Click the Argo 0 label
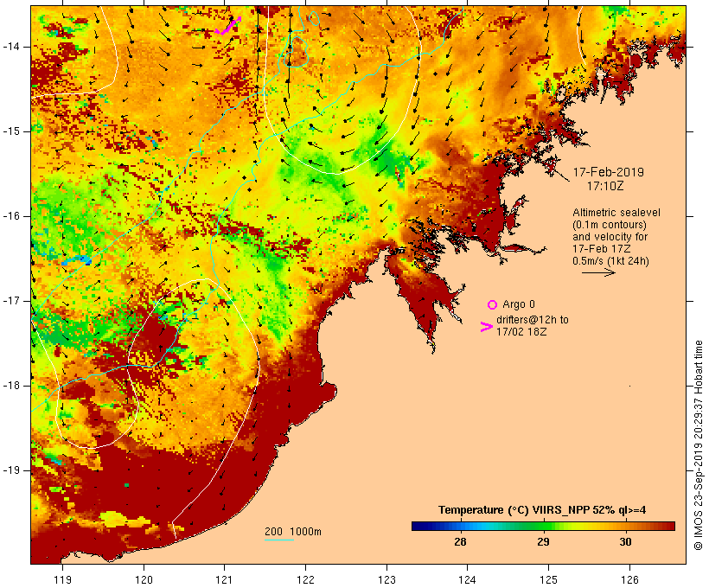 519,304
